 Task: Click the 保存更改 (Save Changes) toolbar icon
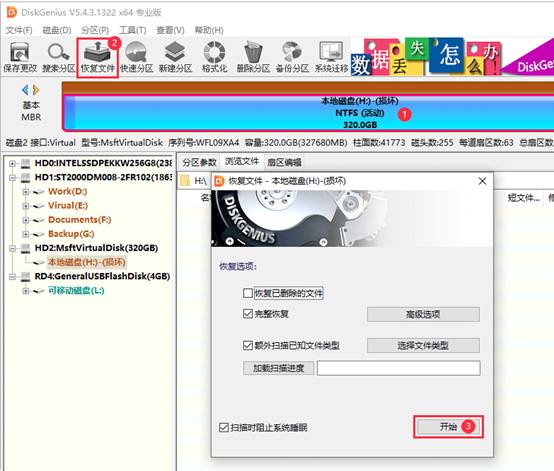pyautogui.click(x=20, y=57)
